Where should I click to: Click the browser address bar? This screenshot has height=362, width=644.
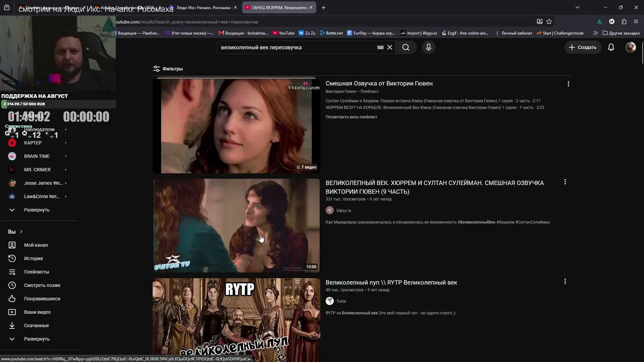(322, 22)
